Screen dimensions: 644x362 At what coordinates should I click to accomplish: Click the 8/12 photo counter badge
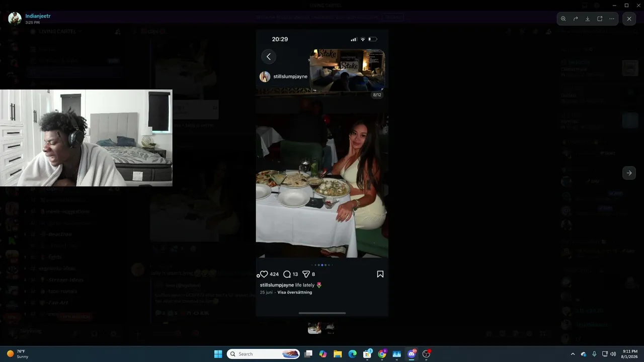point(377,95)
